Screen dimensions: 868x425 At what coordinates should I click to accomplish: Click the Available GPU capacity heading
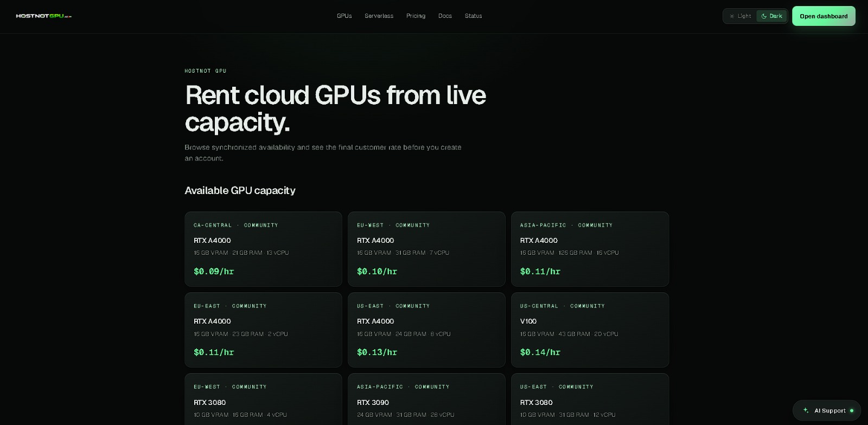(x=240, y=190)
